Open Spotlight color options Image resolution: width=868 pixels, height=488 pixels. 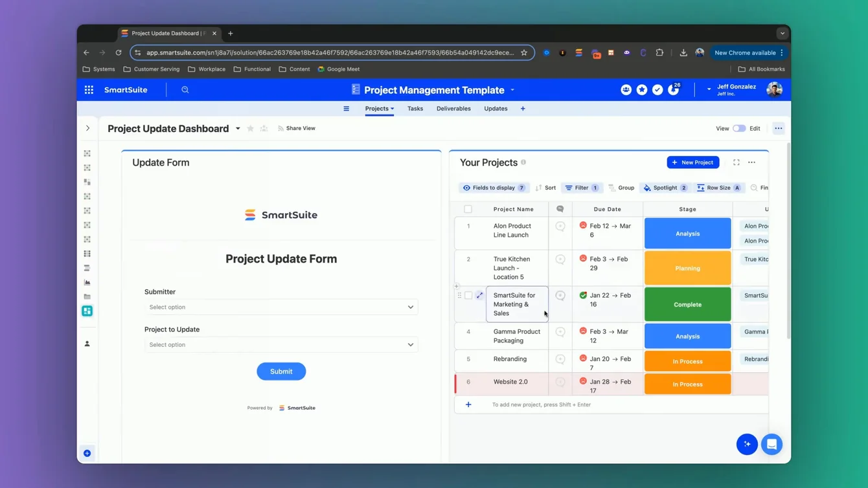click(x=665, y=188)
